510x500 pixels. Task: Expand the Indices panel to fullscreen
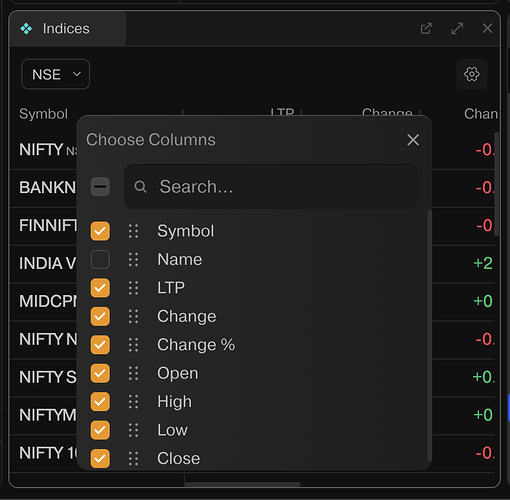(x=457, y=29)
